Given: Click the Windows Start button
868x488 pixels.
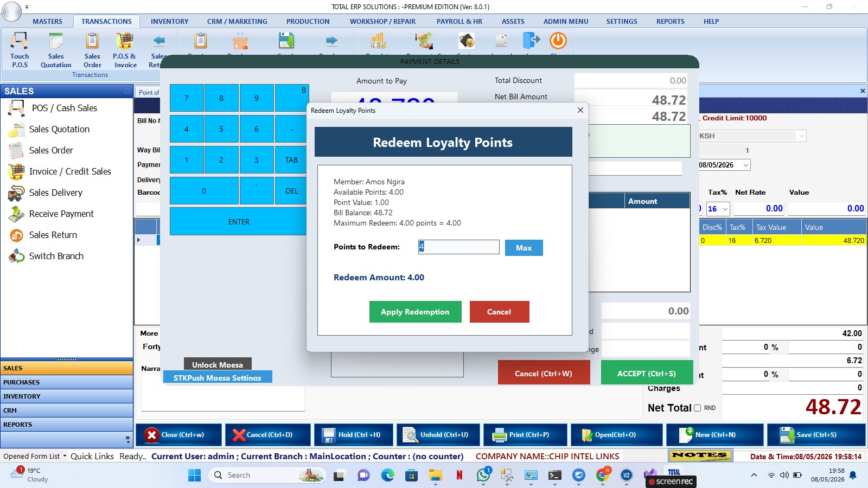Looking at the screenshot, I should 194,476.
